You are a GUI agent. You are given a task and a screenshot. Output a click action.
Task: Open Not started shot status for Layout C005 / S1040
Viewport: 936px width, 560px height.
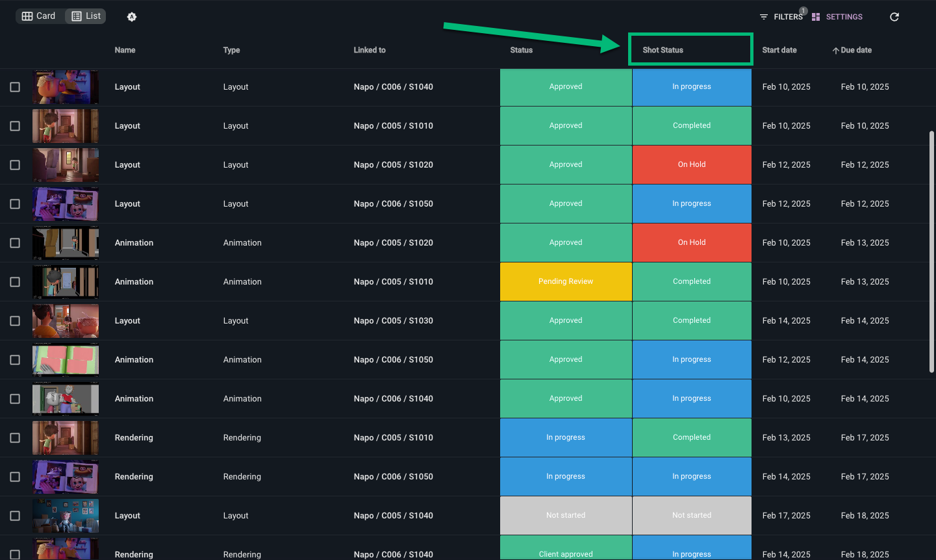pos(692,516)
